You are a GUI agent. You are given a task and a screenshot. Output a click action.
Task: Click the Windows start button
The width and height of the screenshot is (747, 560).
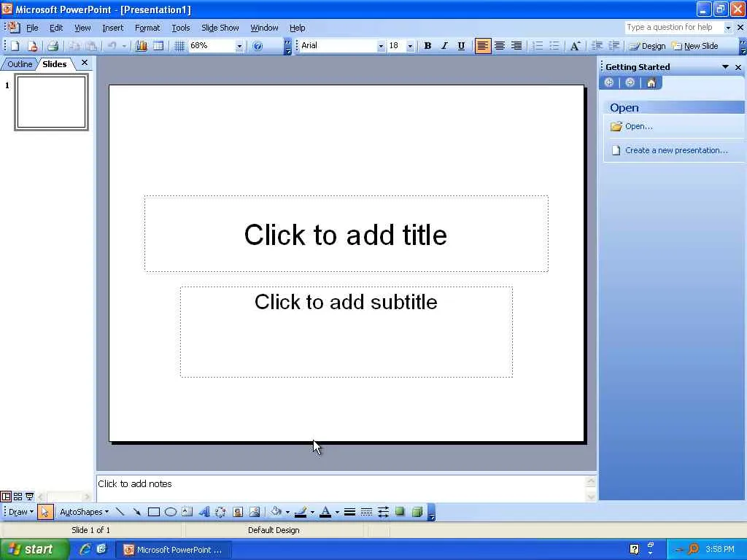point(34,550)
